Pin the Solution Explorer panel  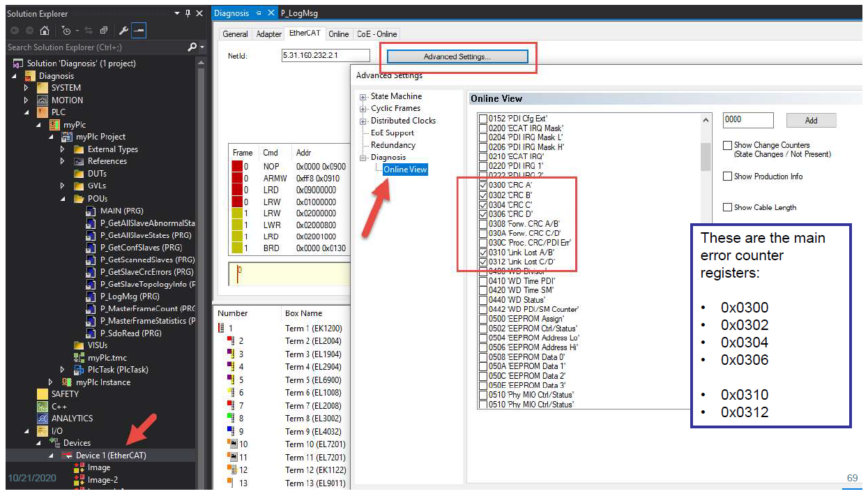pyautogui.click(x=188, y=13)
